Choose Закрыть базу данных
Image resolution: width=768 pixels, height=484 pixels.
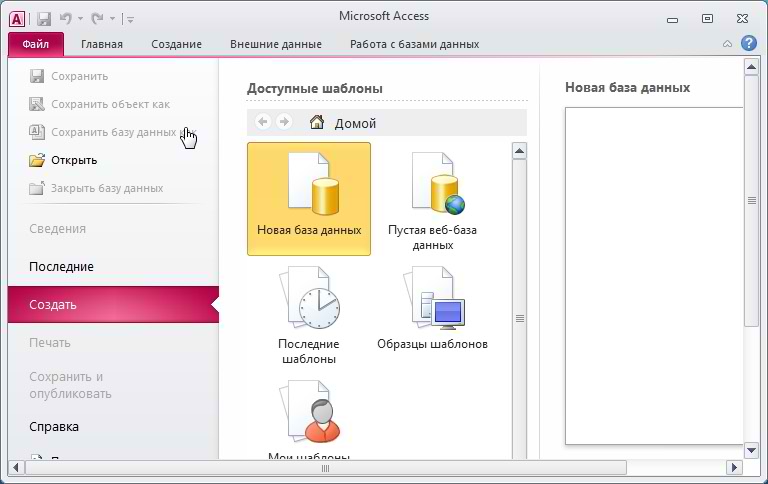coord(96,188)
